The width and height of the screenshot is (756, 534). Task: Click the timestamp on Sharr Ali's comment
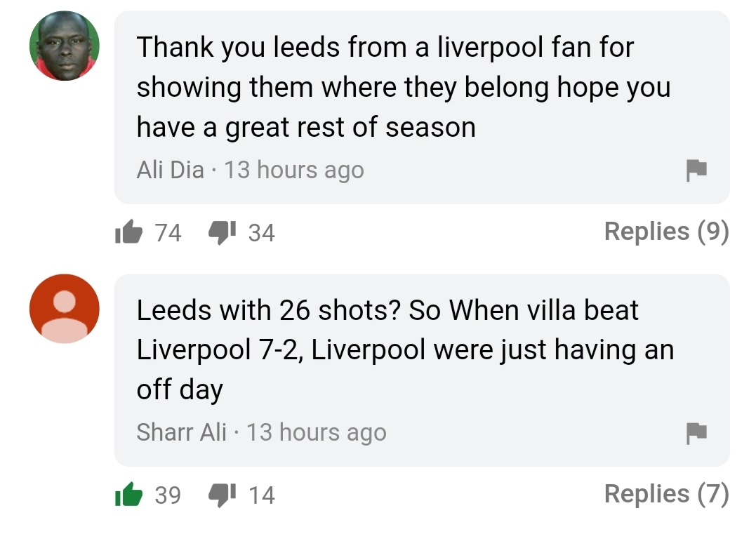[x=317, y=432]
